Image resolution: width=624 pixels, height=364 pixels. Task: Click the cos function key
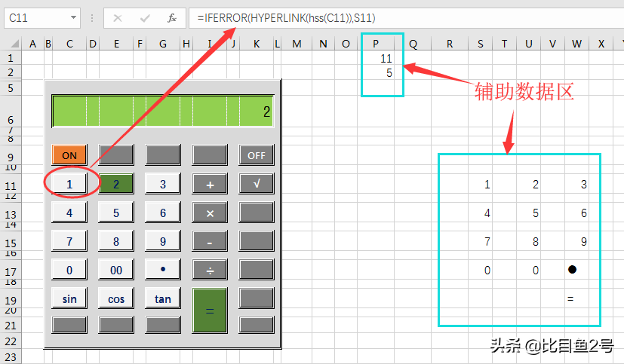click(115, 298)
